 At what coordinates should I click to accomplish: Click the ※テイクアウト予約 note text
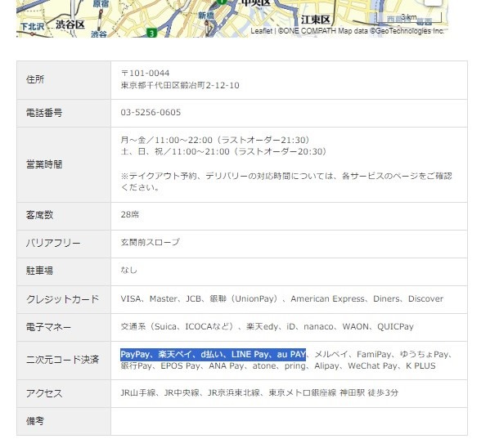pyautogui.click(x=286, y=181)
